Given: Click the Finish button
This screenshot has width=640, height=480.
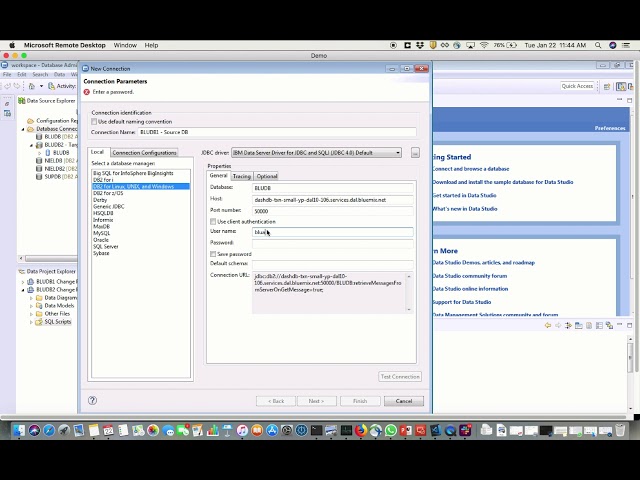Looking at the screenshot, I should (360, 401).
